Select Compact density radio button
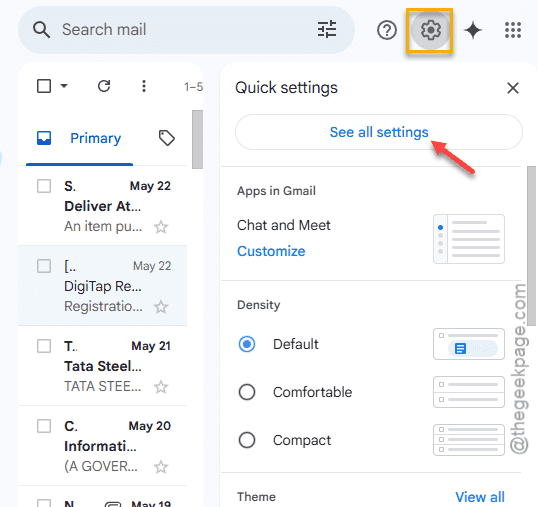Screen dimensions: 538x507 247,440
